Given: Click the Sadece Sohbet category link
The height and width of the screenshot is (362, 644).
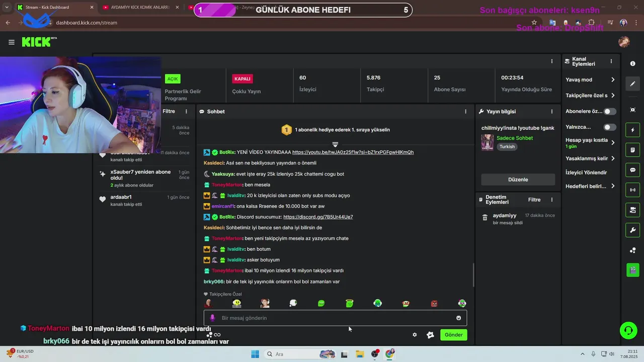Looking at the screenshot, I should tap(515, 138).
